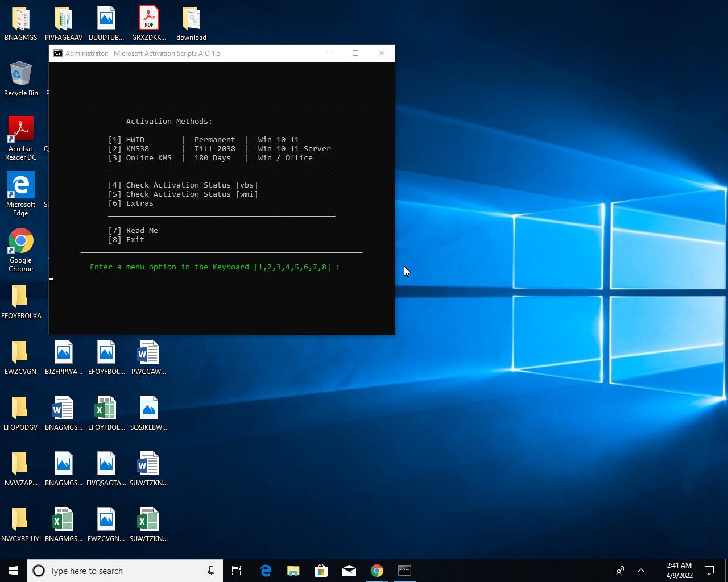728x582 pixels.
Task: Select the LFOPODGV folder icon
Action: pos(20,413)
